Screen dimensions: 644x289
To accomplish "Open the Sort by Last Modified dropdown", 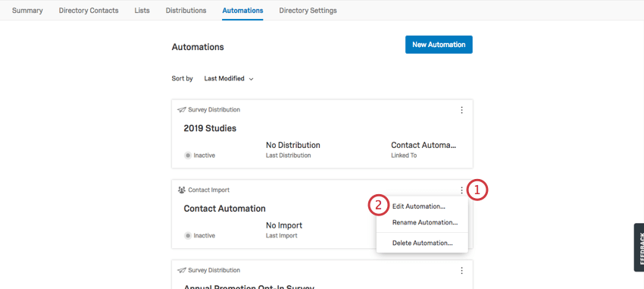I will click(229, 79).
